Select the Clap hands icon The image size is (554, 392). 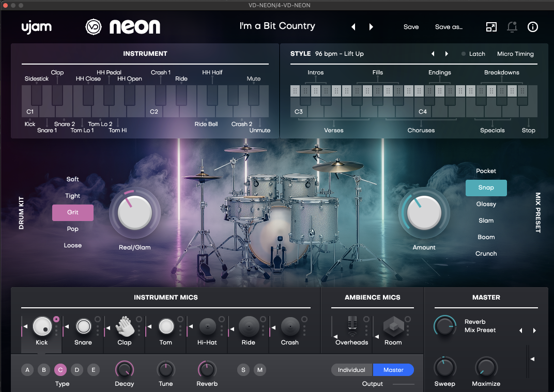click(125, 326)
